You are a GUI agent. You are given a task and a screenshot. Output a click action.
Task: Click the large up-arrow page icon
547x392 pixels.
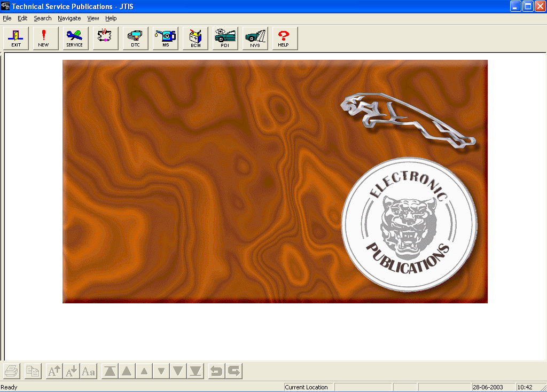(127, 371)
